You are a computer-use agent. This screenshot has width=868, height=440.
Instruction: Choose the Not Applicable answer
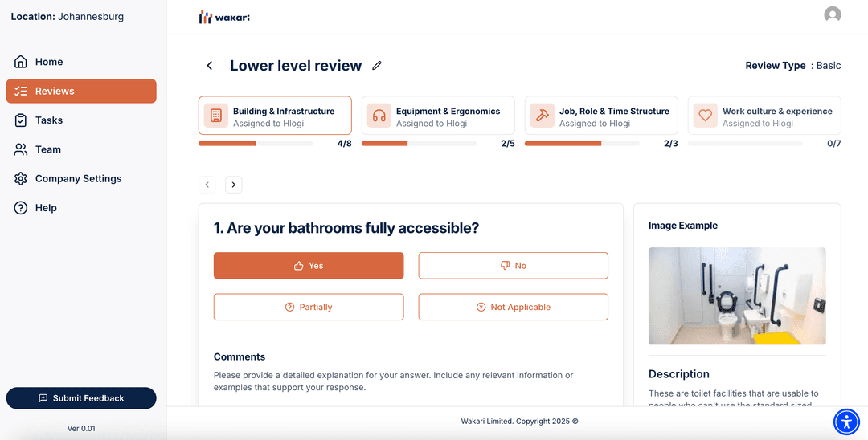point(513,307)
